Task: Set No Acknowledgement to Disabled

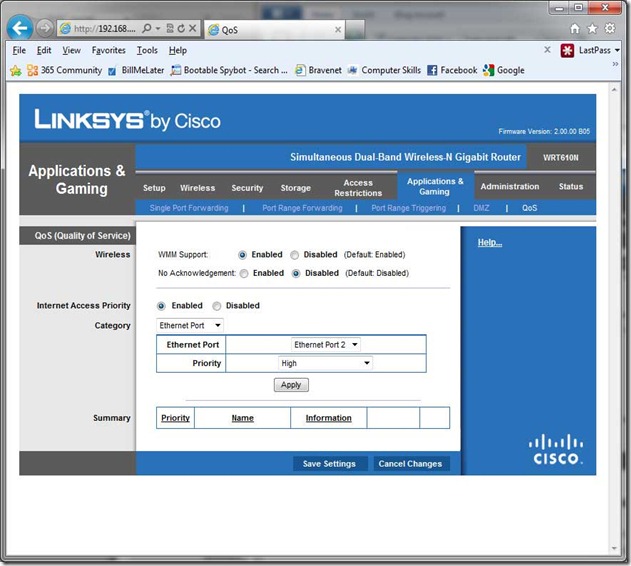Action: pos(296,274)
